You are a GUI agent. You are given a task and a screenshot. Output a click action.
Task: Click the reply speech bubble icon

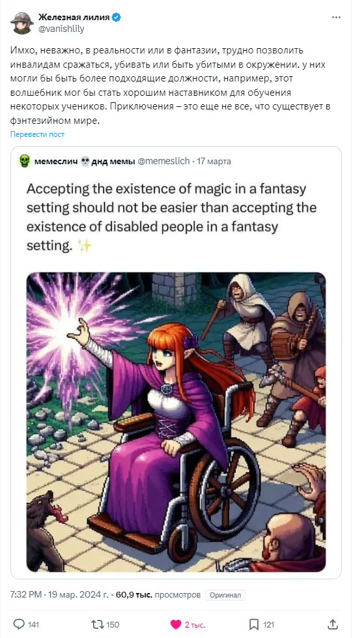pyautogui.click(x=19, y=624)
